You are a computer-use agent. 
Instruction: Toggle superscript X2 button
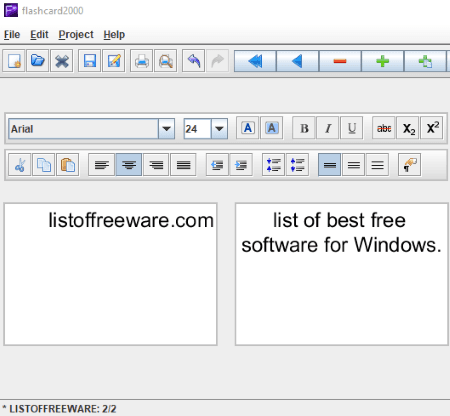coord(432,128)
